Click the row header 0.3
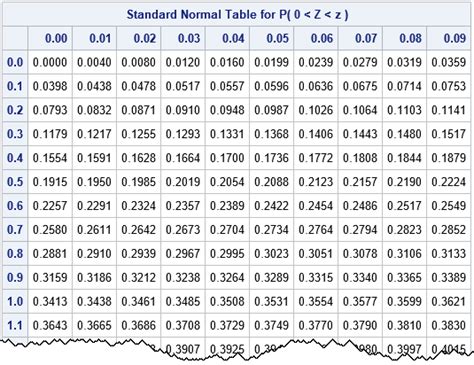 click(x=15, y=134)
